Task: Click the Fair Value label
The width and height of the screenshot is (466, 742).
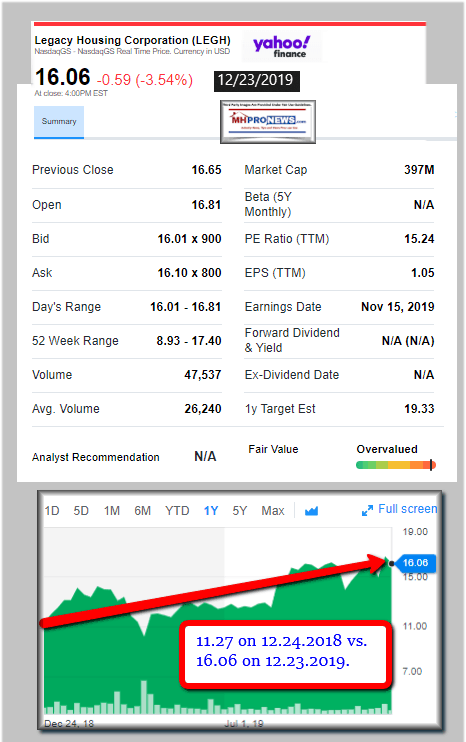Action: coord(273,450)
